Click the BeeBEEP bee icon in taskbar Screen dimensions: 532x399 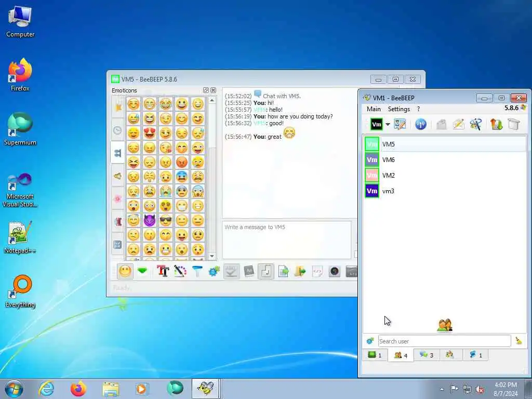click(205, 389)
